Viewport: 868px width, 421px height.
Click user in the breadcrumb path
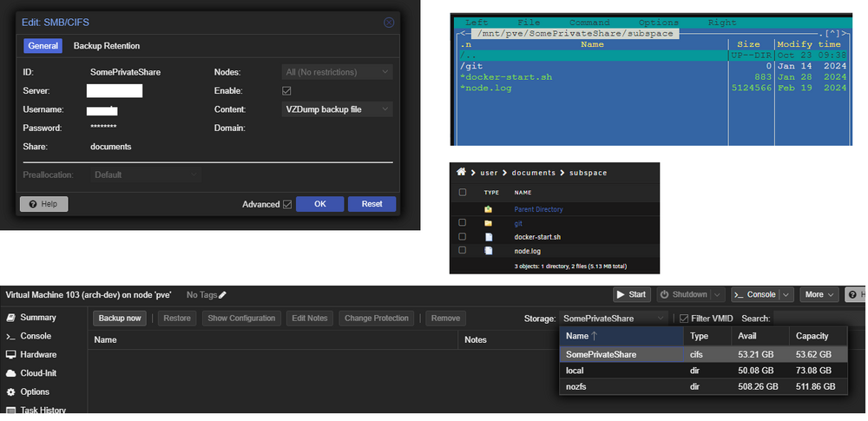coord(489,173)
